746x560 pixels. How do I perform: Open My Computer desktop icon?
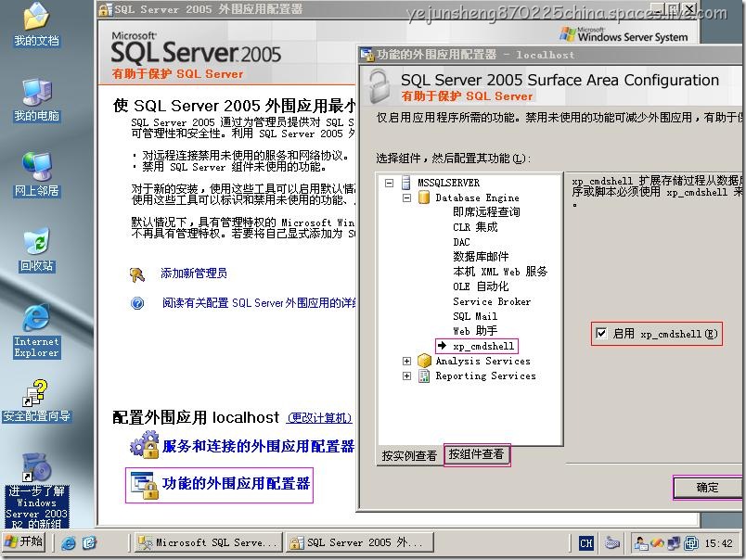36,100
